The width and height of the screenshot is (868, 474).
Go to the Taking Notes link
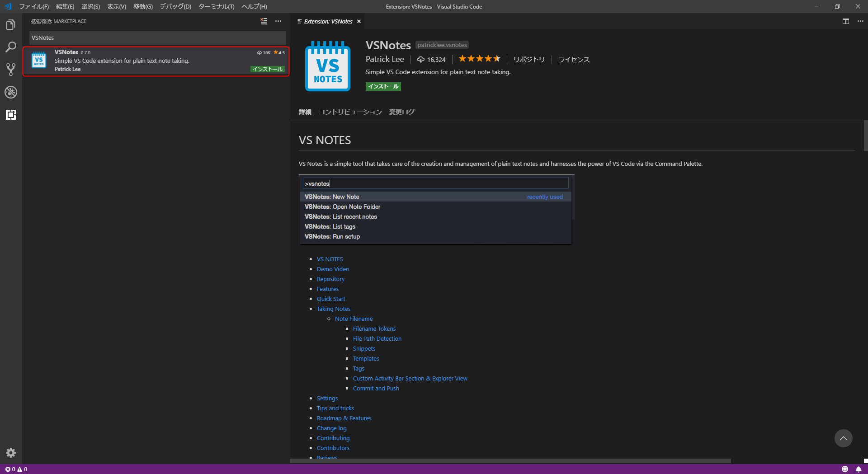tap(334, 309)
